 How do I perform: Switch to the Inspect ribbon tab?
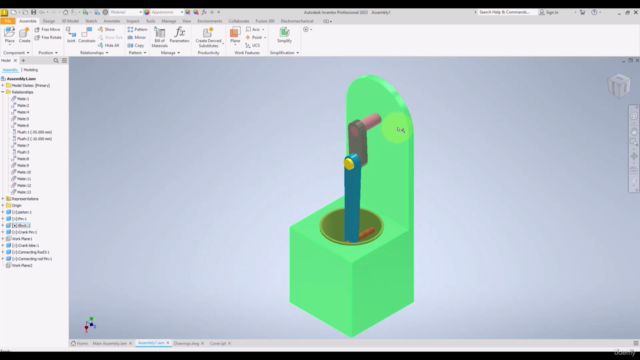133,21
